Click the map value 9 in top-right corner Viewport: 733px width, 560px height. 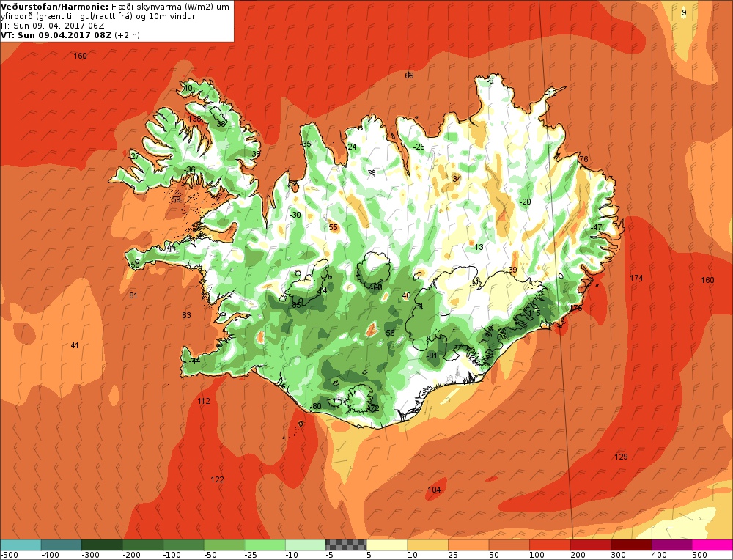click(x=684, y=12)
